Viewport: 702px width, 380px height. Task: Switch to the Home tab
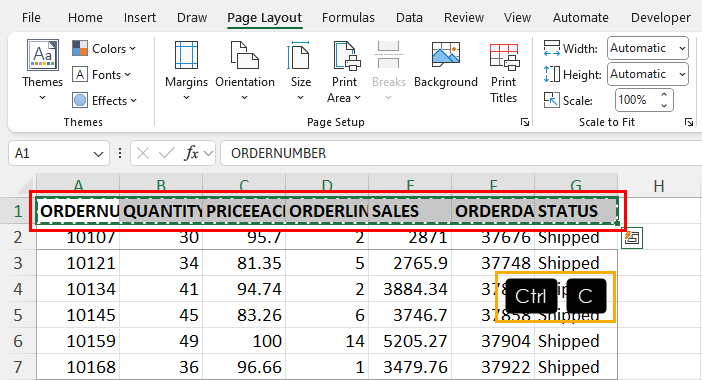coord(85,17)
